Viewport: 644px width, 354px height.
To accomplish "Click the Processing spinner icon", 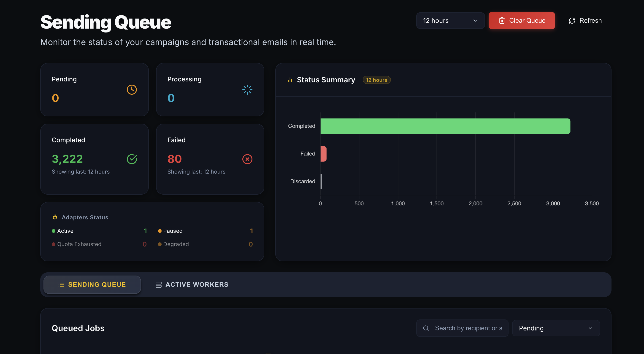I will 247,90.
